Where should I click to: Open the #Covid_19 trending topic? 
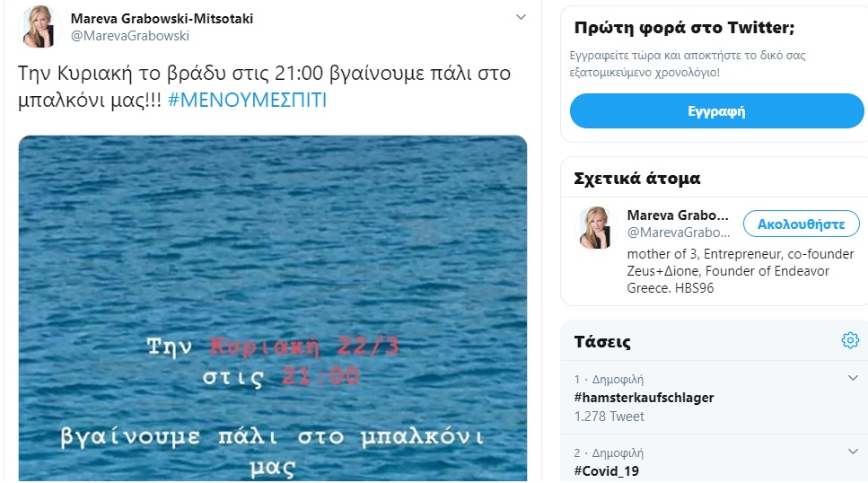(x=606, y=470)
